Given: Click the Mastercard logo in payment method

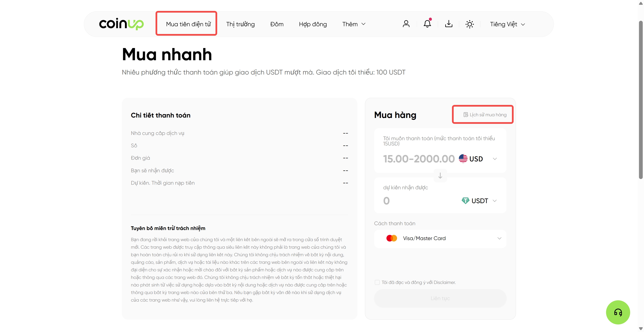Looking at the screenshot, I should (x=392, y=238).
